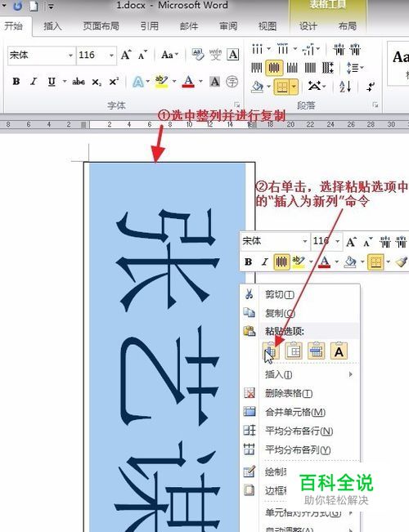The height and width of the screenshot is (532, 409).
Task: Open underline style dropdown arrow
Action: tap(64, 82)
